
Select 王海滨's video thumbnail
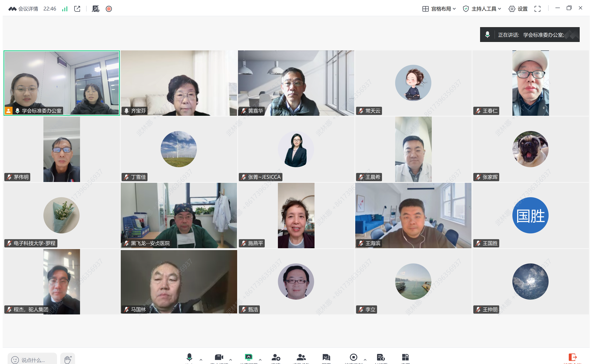tap(413, 215)
